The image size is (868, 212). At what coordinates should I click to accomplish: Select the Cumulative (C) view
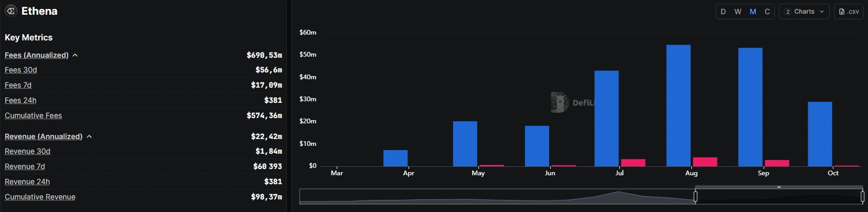[767, 12]
